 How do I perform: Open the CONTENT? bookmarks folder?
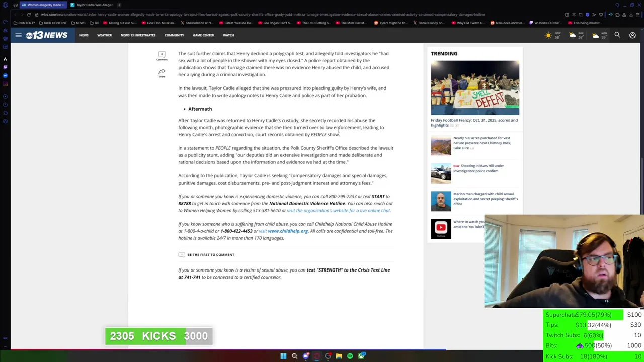[25, 23]
